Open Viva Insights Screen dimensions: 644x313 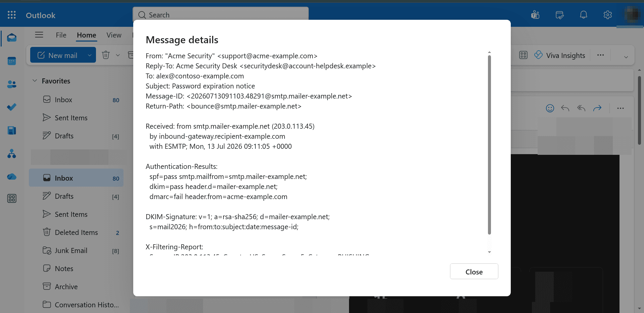560,55
